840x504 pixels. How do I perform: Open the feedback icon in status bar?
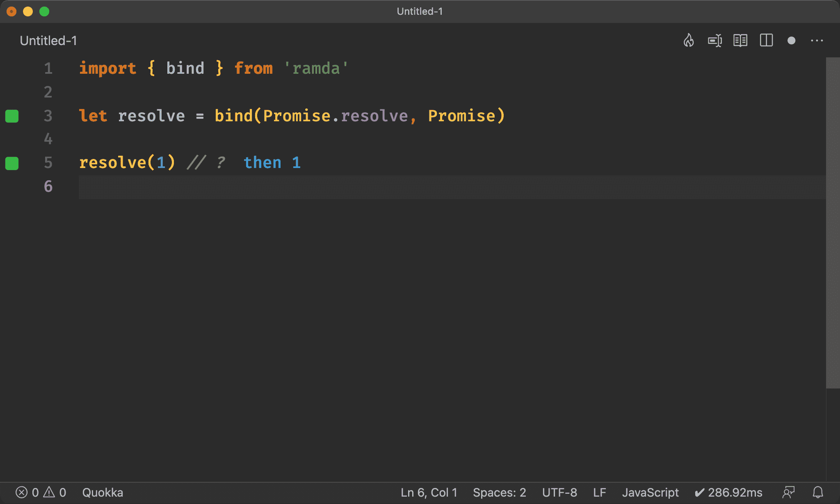point(788,492)
